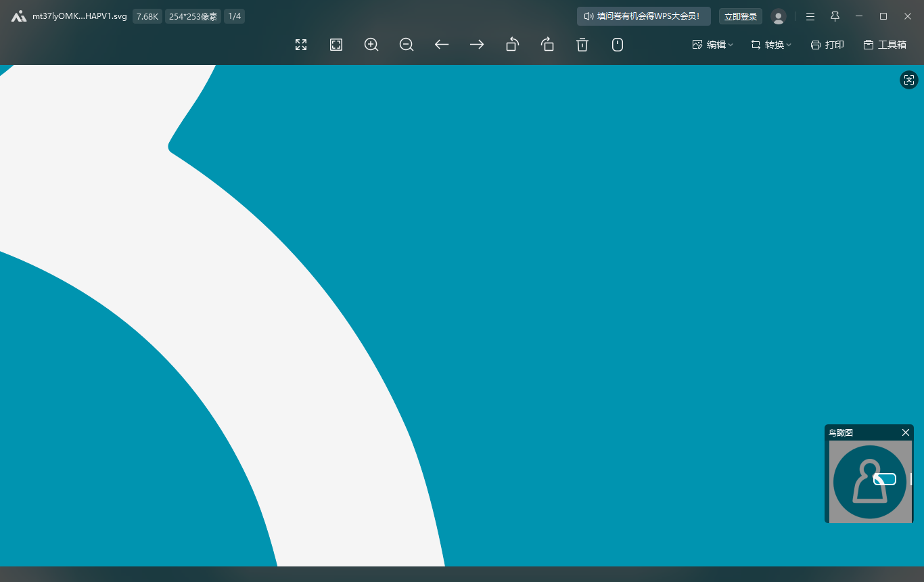This screenshot has width=924, height=582.
Task: Expand the 编辑 dropdown
Action: click(712, 45)
